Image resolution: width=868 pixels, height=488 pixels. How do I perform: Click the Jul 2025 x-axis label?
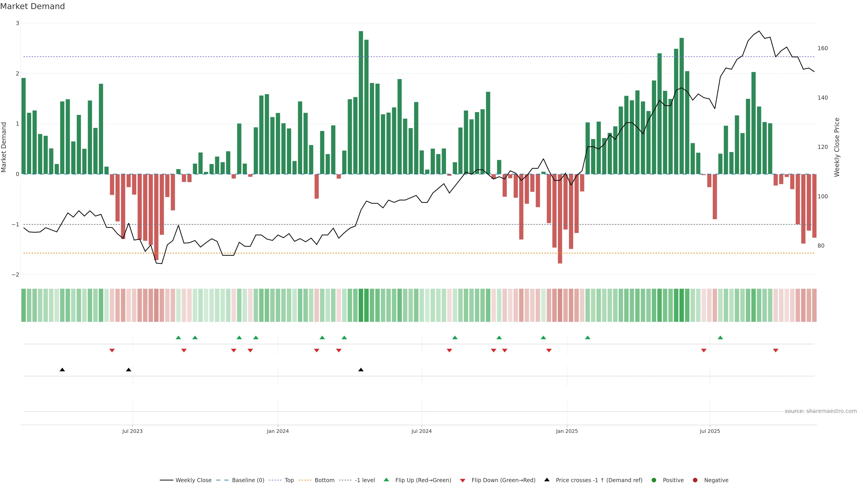pos(710,431)
